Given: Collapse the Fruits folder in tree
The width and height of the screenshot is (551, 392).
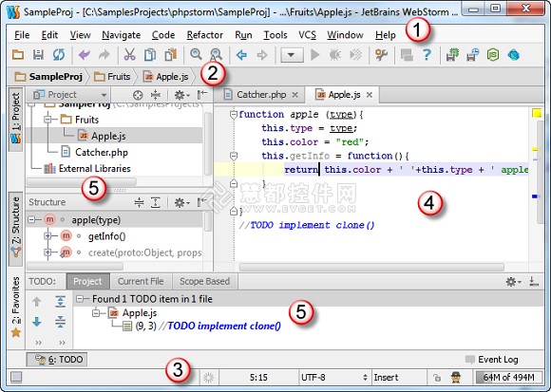Looking at the screenshot, I should pos(47,120).
